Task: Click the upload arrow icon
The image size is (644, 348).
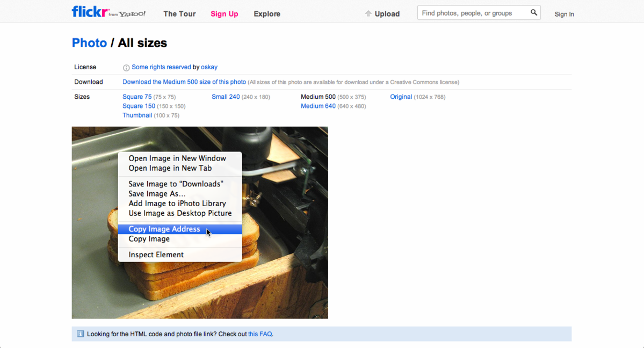Action: pos(368,14)
